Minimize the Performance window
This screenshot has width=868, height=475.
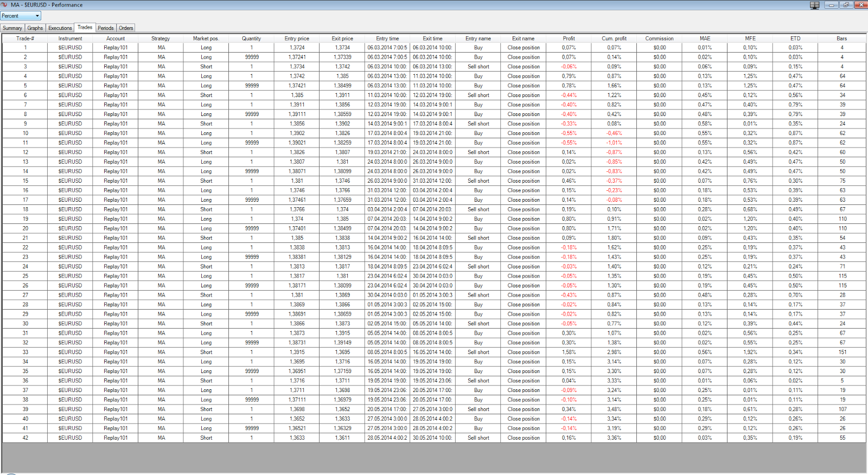pyautogui.click(x=832, y=5)
